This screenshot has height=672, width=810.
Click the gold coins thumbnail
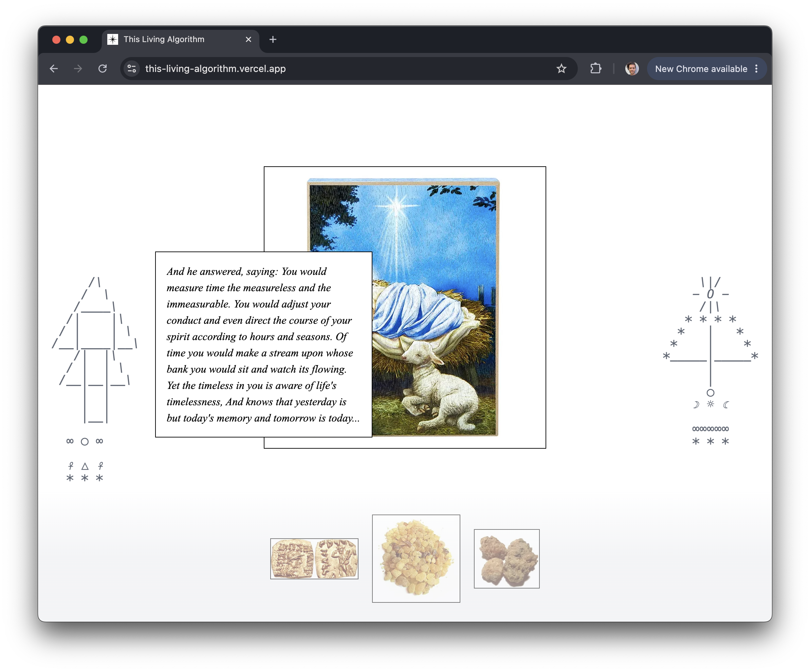314,558
